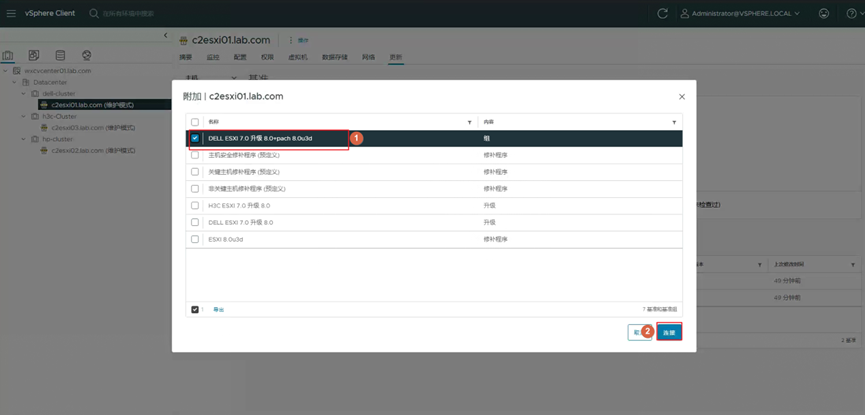Uncheck DELL ESXI 7.0 升级 8.0+pach 8.0u3d baseline
This screenshot has height=415, width=865.
point(195,139)
